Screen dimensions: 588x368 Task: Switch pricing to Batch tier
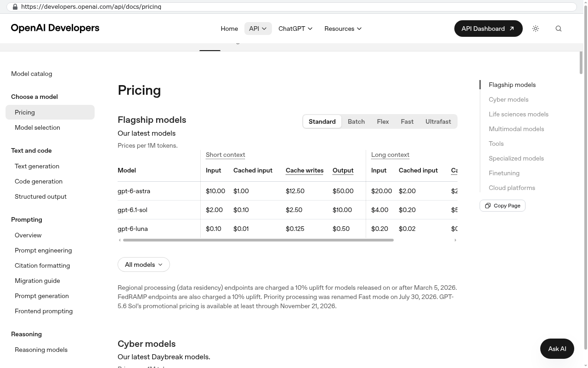(356, 121)
